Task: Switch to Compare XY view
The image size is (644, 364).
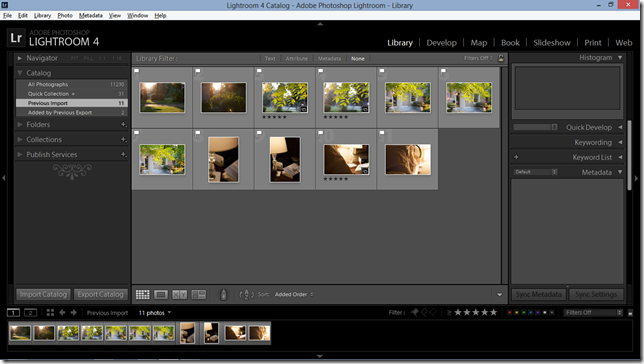Action: point(179,295)
